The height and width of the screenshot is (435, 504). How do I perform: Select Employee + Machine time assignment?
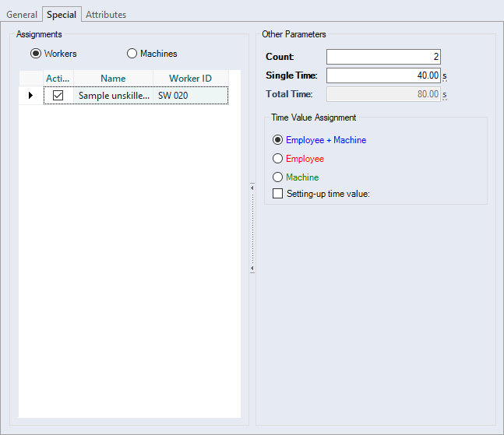click(x=278, y=140)
